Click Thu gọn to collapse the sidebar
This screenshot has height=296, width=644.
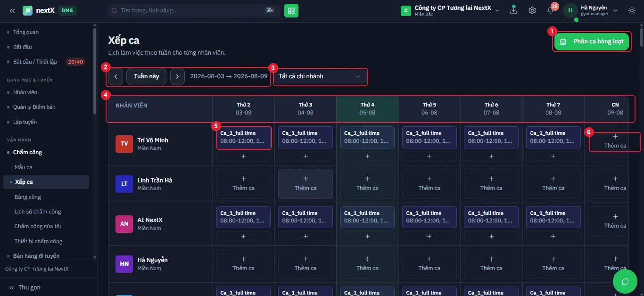25,288
